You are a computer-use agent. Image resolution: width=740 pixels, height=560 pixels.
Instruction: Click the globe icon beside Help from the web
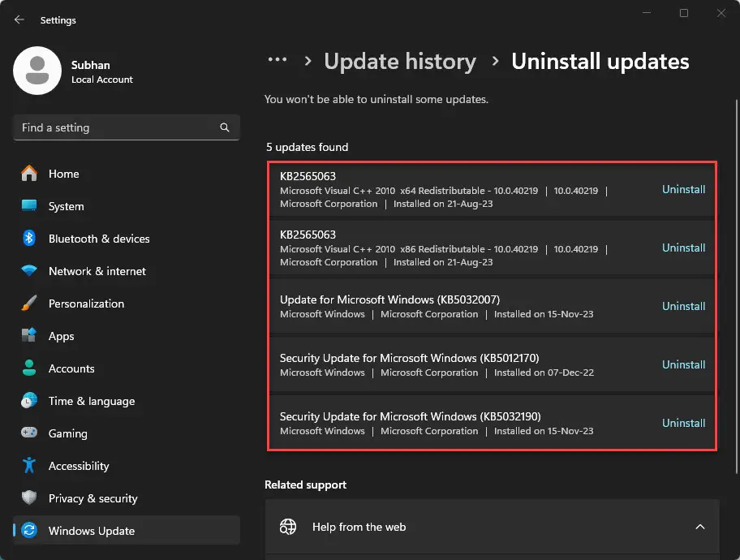coord(288,527)
